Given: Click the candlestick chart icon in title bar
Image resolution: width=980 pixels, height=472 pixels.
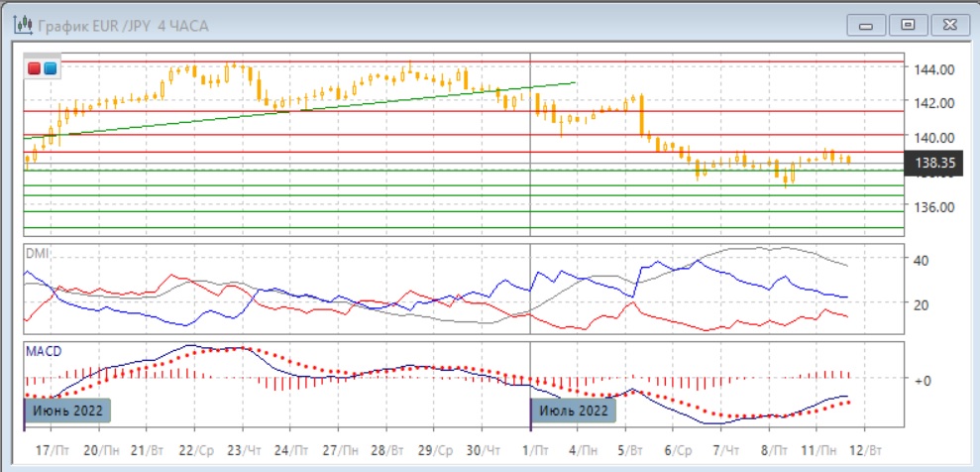Looking at the screenshot, I should coord(19,25).
